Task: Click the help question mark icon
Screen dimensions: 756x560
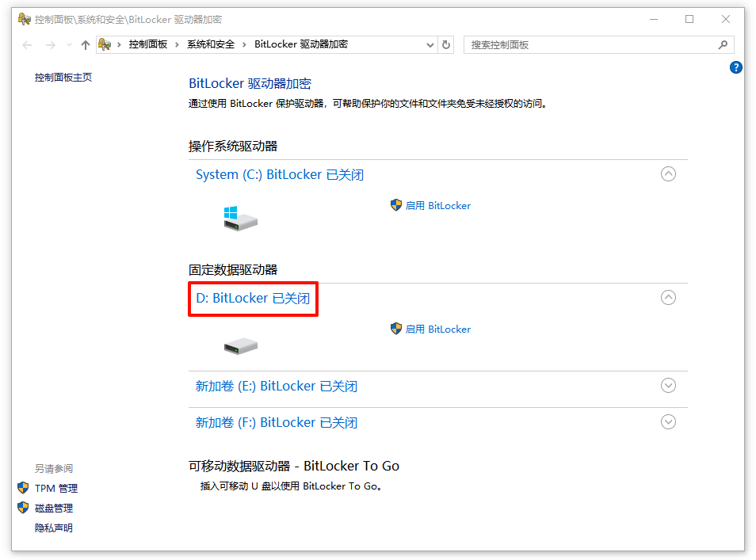Action: pyautogui.click(x=735, y=67)
